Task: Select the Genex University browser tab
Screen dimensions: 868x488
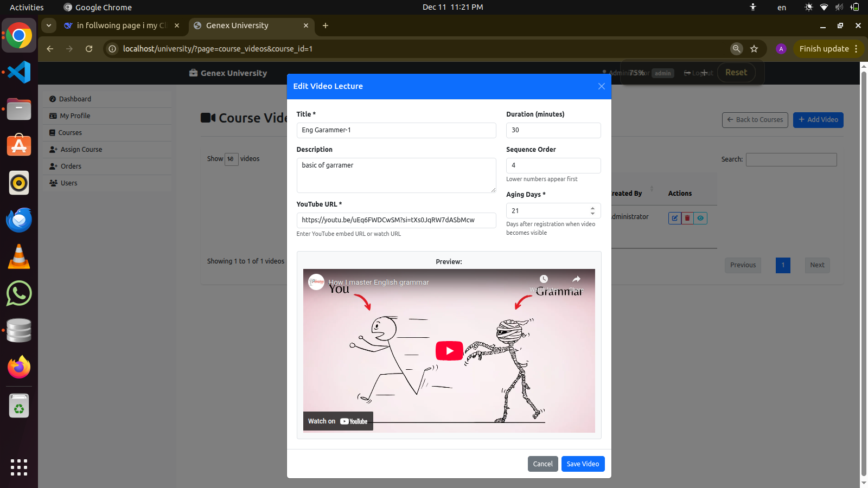Action: click(244, 25)
